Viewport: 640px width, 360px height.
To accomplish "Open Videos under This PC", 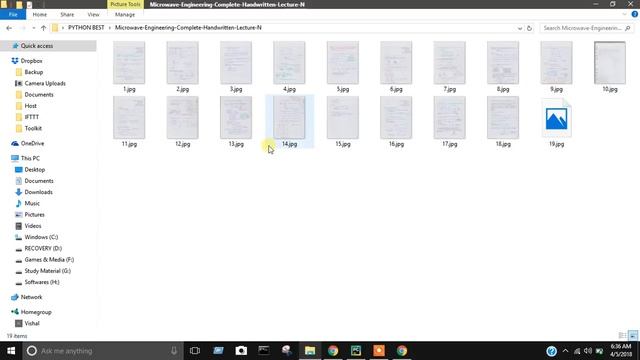I will point(33,226).
